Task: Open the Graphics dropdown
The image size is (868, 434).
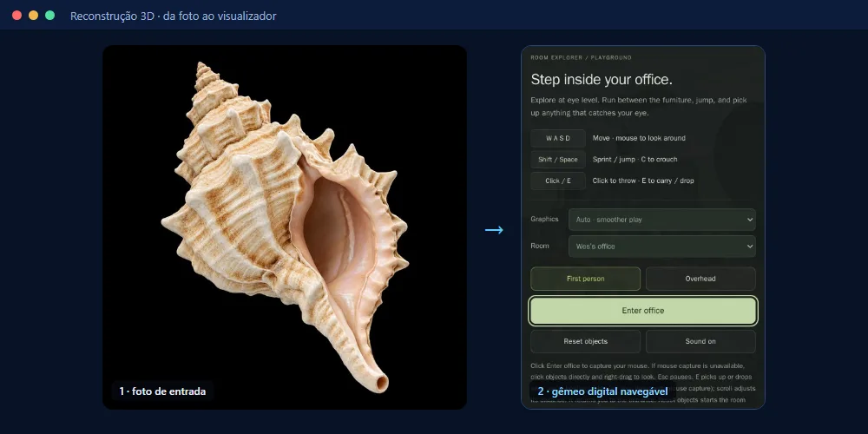Action: [661, 220]
